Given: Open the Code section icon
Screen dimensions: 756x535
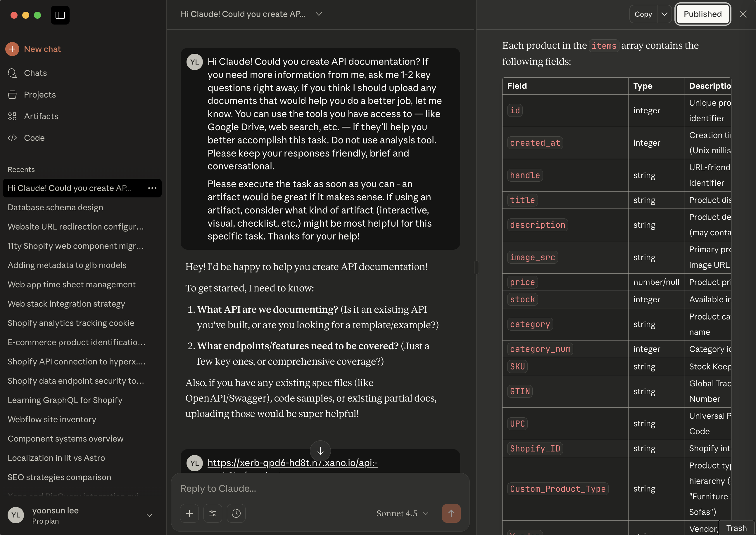Looking at the screenshot, I should tap(12, 138).
